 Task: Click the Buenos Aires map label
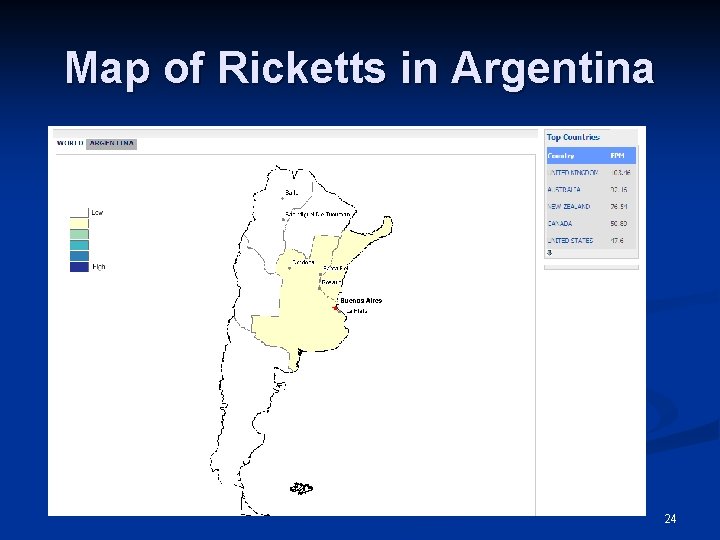coord(361,300)
